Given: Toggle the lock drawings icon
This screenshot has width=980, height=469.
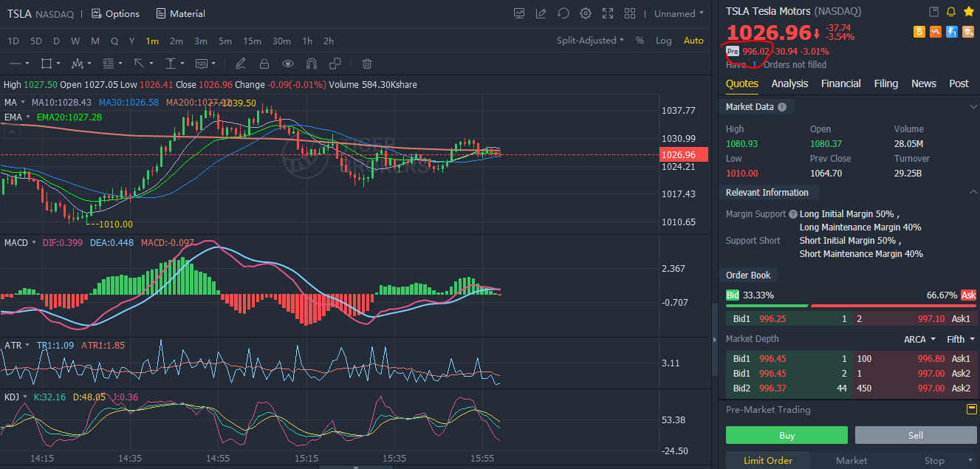Looking at the screenshot, I should [264, 64].
